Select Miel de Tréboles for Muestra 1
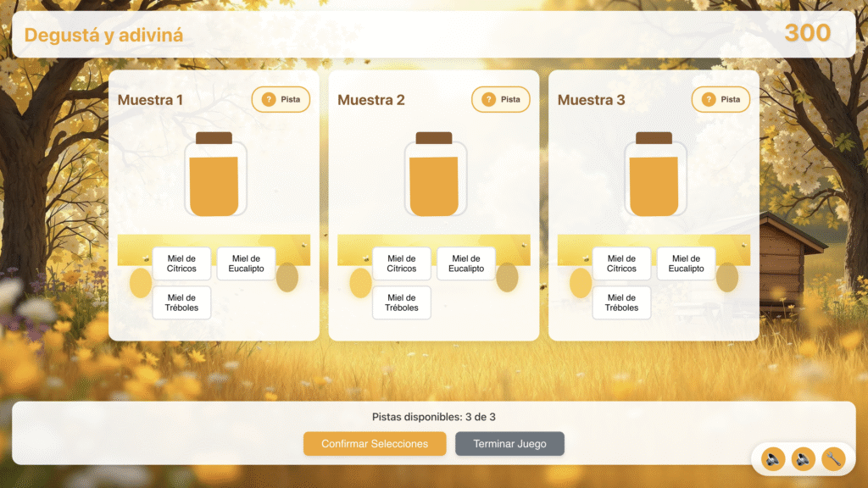 click(x=181, y=302)
